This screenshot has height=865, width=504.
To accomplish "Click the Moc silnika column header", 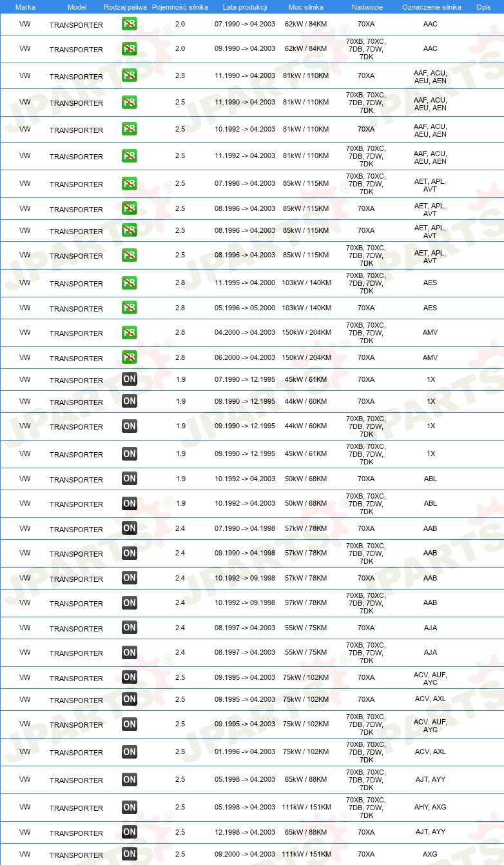I will coord(306,6).
